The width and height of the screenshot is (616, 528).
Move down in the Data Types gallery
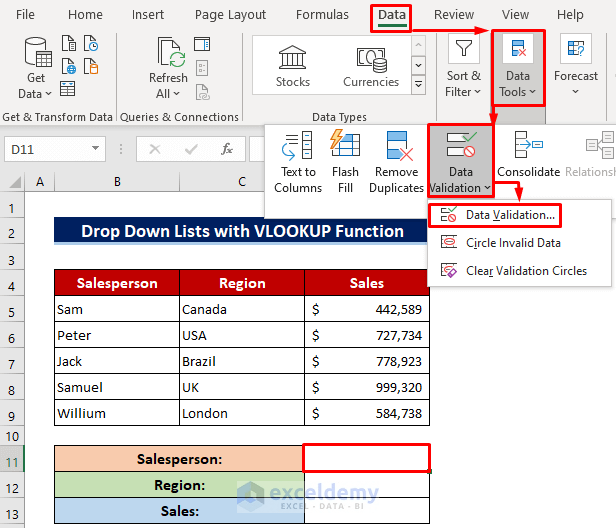click(x=418, y=65)
